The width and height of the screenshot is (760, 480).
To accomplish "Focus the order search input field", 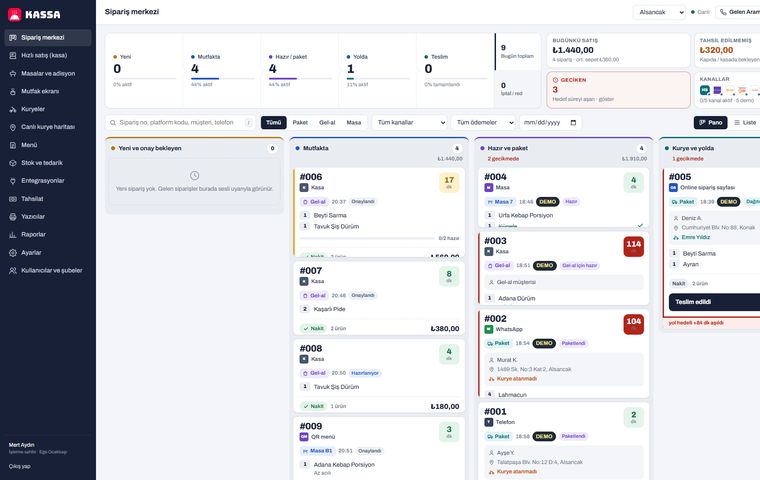I will click(x=180, y=123).
